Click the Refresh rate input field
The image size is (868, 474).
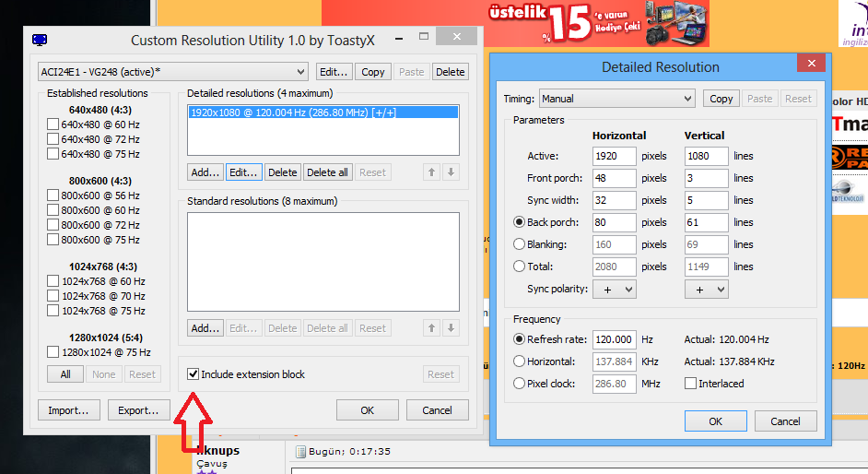(x=614, y=339)
